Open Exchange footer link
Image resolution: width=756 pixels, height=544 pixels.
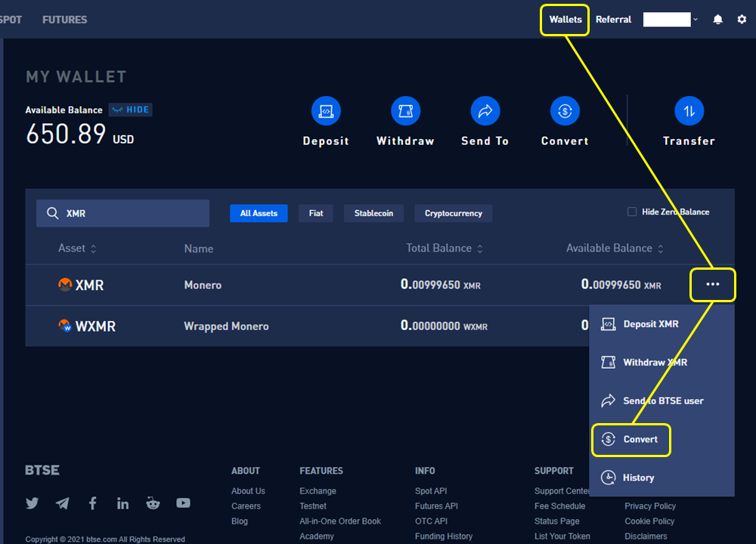(x=318, y=491)
